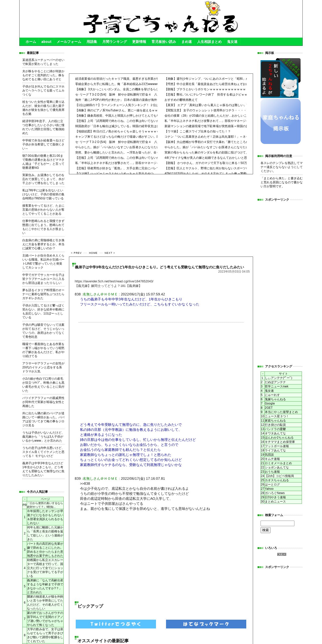Open ranking site フットボール速報
Image resolution: width=322 pixels, height=644 pixels.
click(277, 446)
